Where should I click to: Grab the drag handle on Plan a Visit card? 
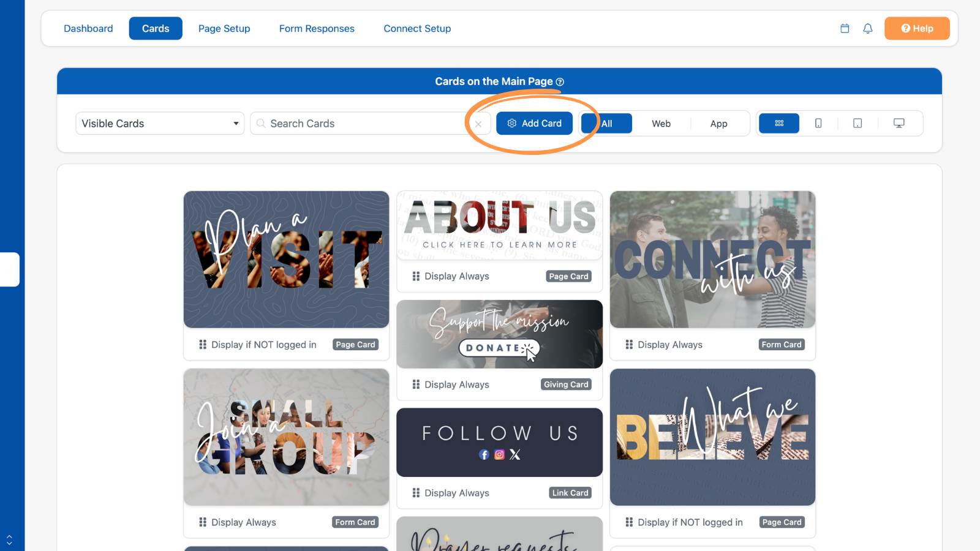tap(203, 345)
